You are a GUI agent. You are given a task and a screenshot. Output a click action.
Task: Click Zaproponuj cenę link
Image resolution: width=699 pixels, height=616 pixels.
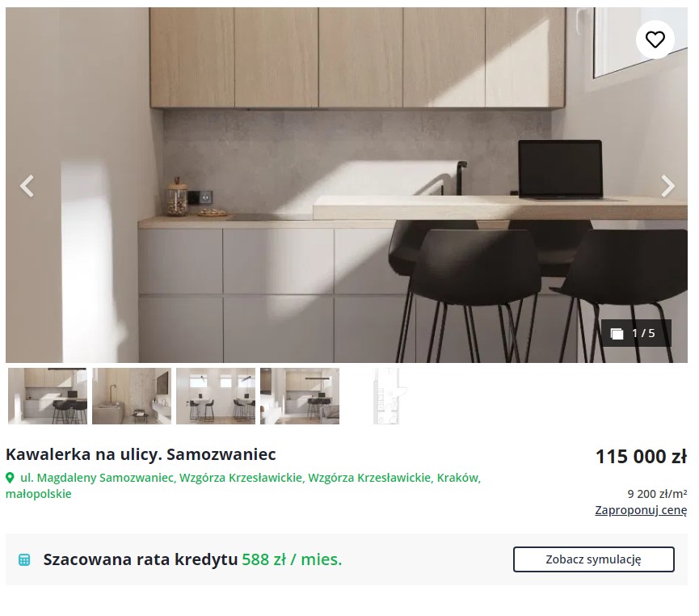click(641, 510)
